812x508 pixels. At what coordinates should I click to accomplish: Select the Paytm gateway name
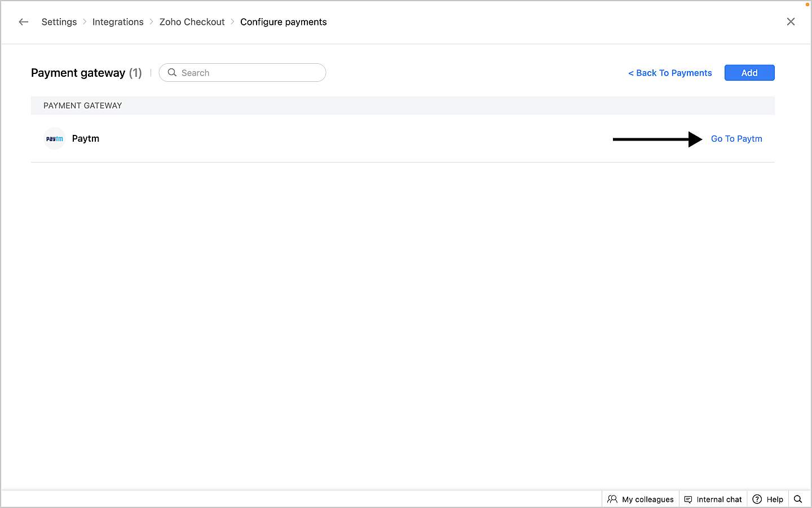pos(86,139)
